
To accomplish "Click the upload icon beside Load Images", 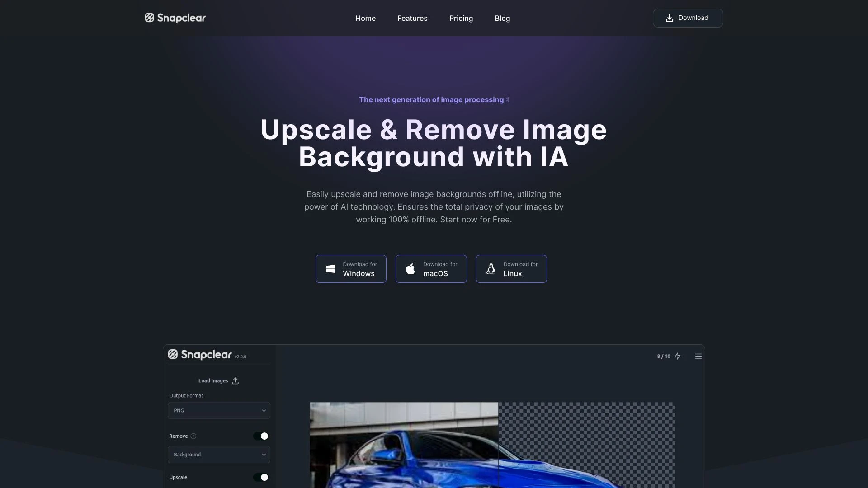I will tap(236, 381).
